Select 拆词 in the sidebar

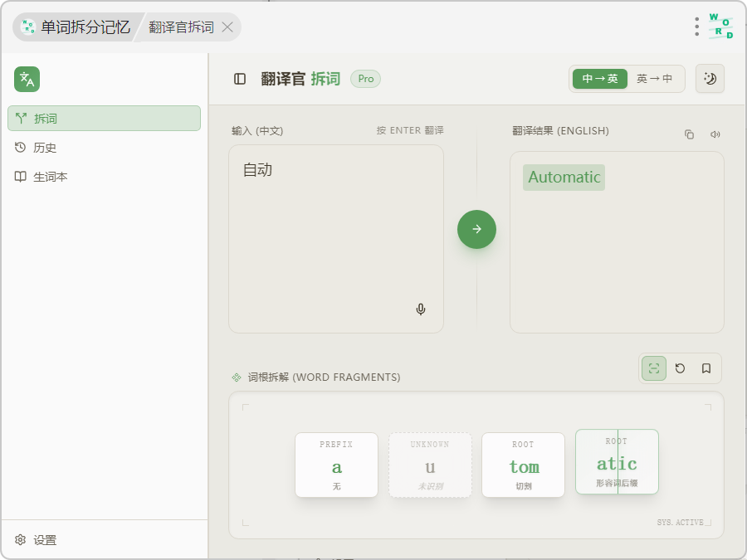(x=104, y=119)
